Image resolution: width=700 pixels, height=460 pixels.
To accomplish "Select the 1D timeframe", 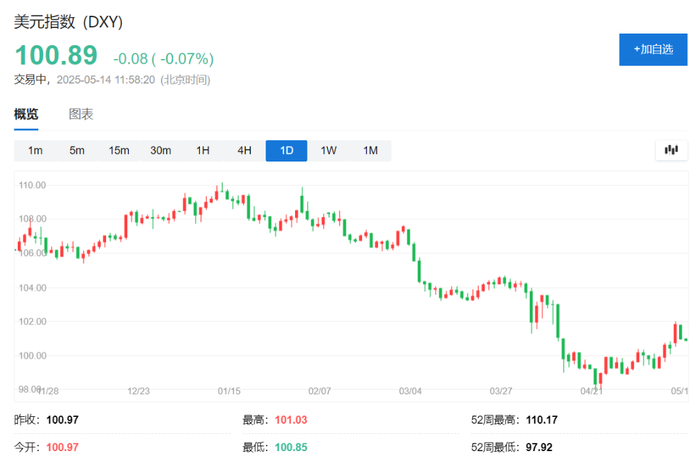I will pyautogui.click(x=286, y=151).
